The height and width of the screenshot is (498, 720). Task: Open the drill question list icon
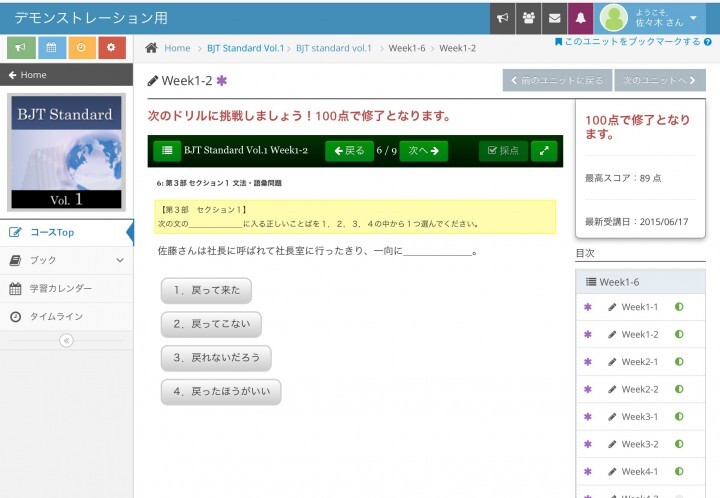(x=167, y=151)
